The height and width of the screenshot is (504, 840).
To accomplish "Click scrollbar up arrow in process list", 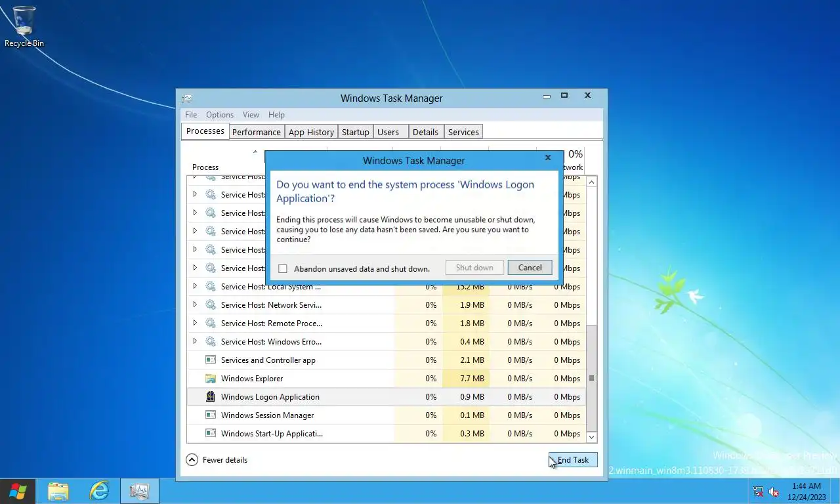I will [591, 182].
